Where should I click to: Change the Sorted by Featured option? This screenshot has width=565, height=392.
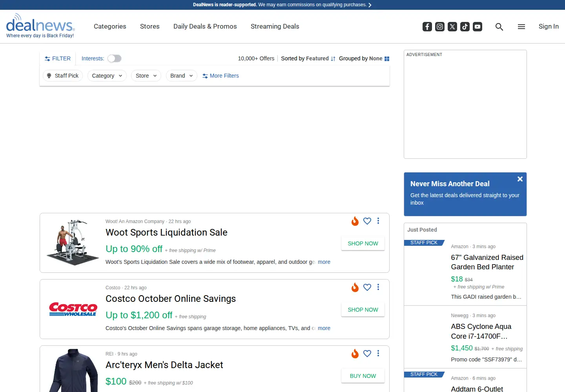[x=308, y=58]
